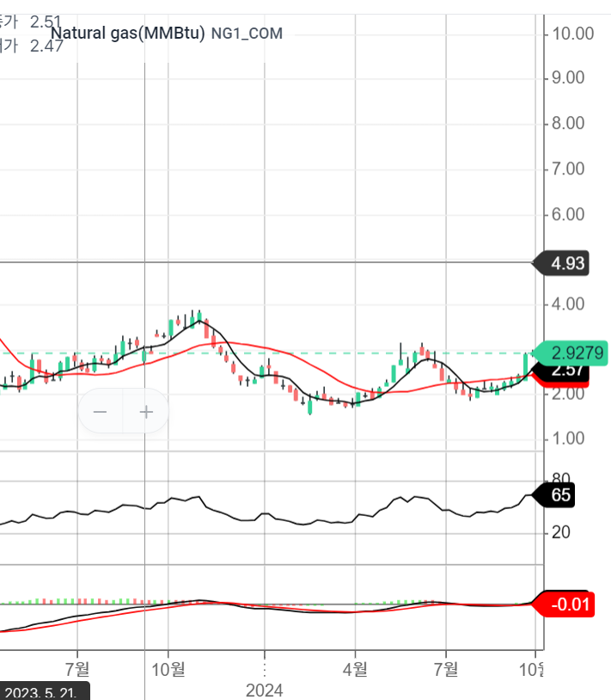
Task: Click the 2.51 value in top-left legend
Action: point(46,22)
